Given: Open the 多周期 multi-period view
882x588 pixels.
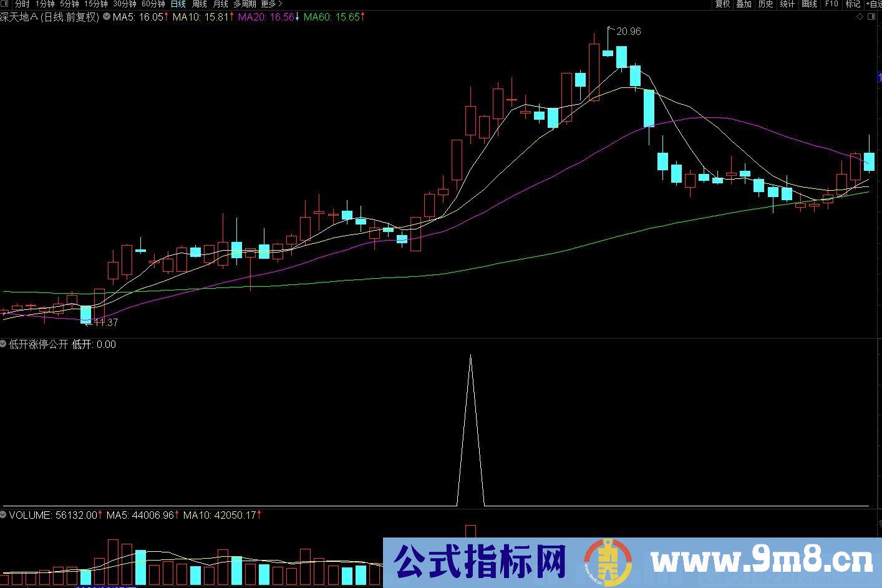Looking at the screenshot, I should pos(245,4).
